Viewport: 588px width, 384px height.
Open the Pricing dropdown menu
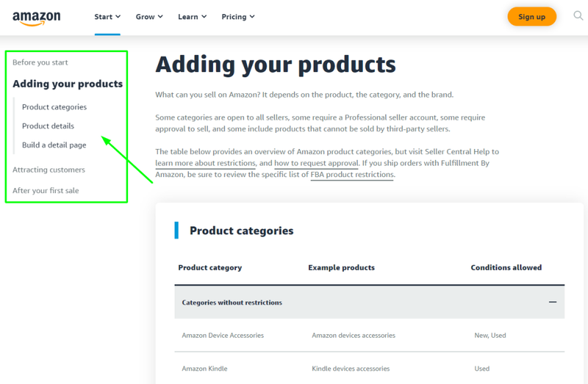pos(237,17)
